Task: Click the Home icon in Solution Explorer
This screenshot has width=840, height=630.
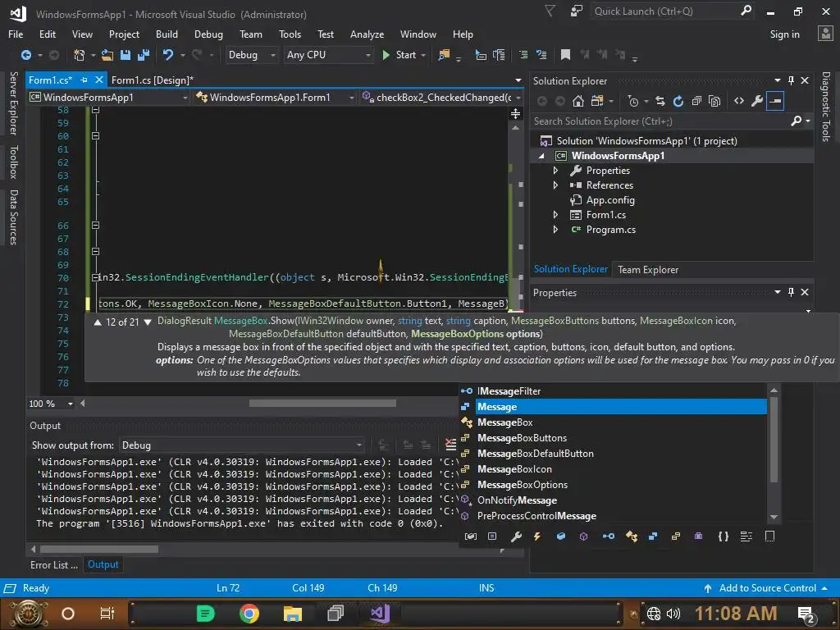Action: (578, 101)
